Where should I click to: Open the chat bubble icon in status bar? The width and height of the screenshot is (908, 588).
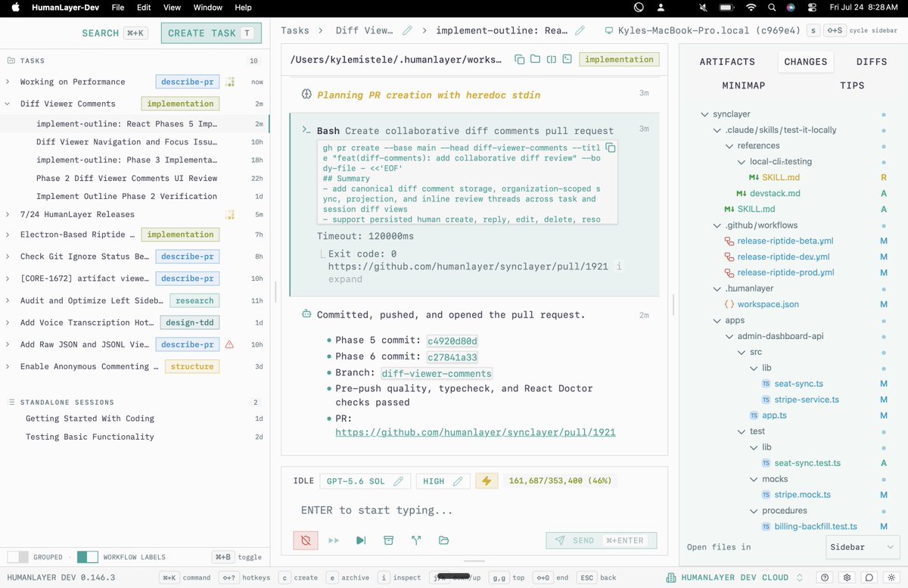870,577
